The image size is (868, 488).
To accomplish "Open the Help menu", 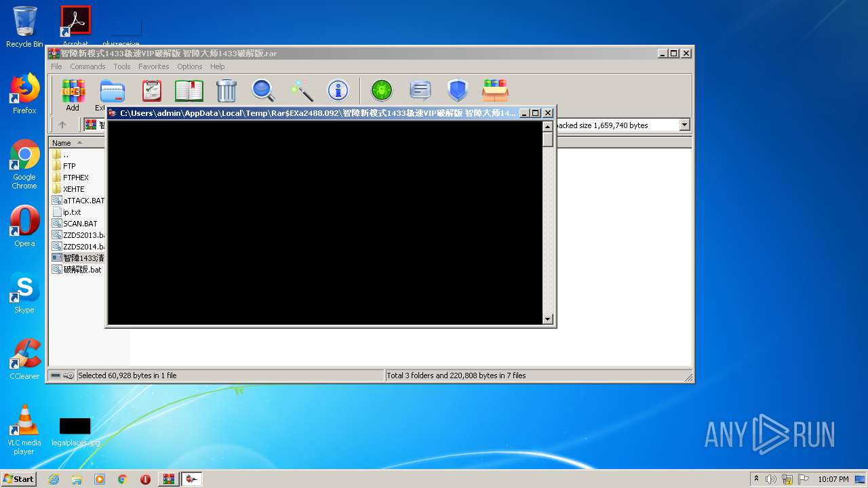I will [217, 66].
